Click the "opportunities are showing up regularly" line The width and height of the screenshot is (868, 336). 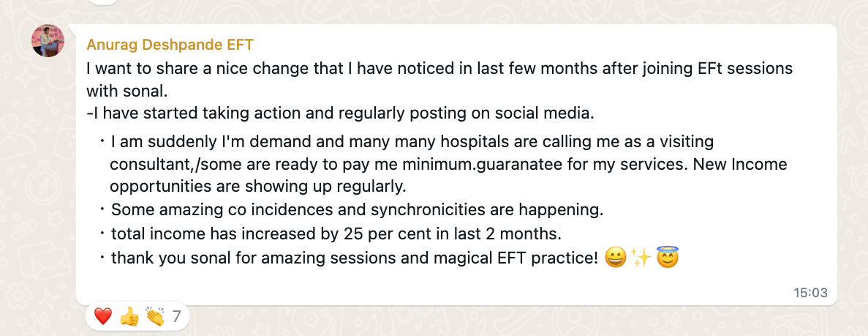coord(257,186)
